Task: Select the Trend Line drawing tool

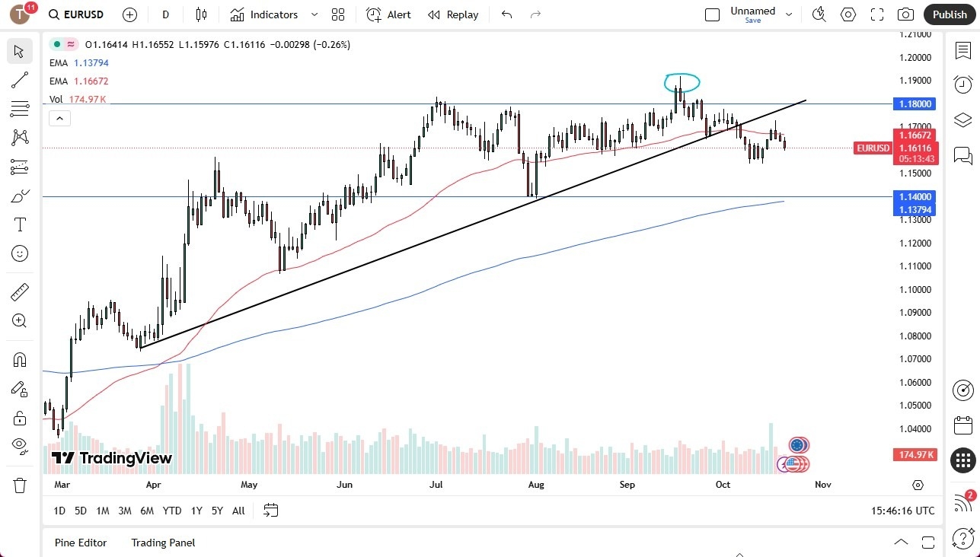Action: click(x=19, y=80)
